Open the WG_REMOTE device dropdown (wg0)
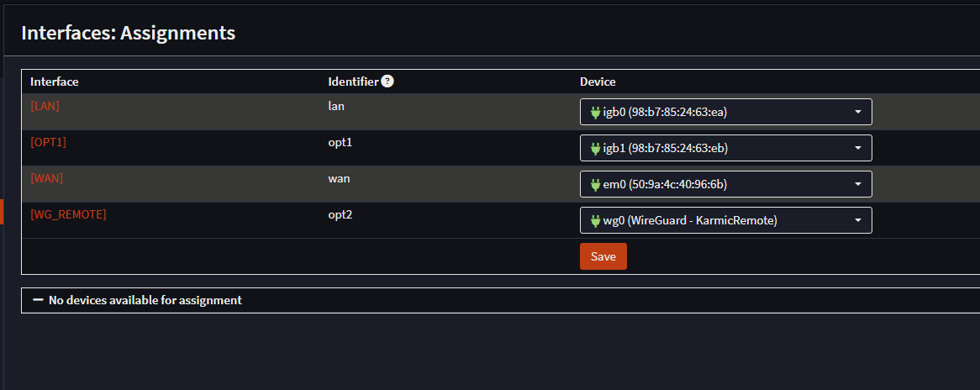This screenshot has height=390, width=980. [725, 220]
